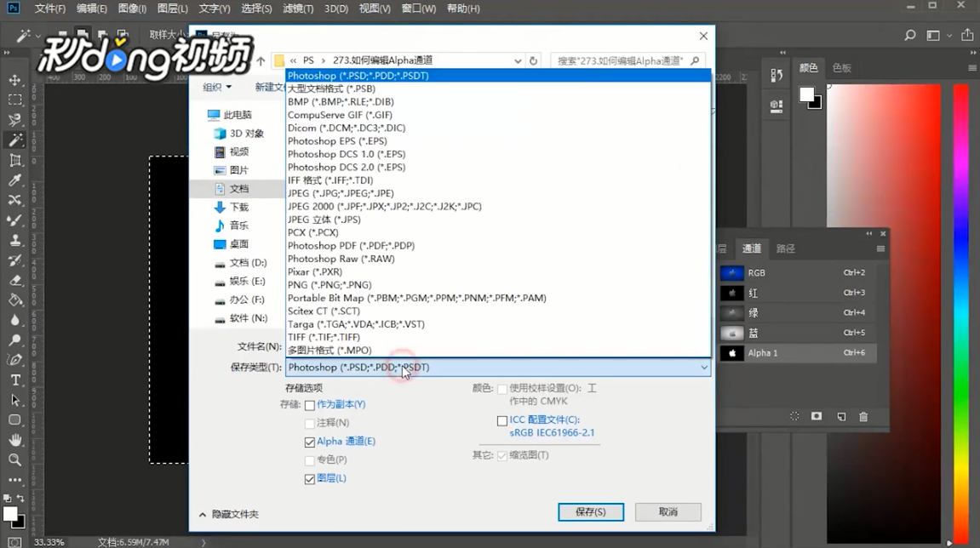This screenshot has width=980, height=548.
Task: Refresh the folder in save dialog
Action: click(533, 60)
